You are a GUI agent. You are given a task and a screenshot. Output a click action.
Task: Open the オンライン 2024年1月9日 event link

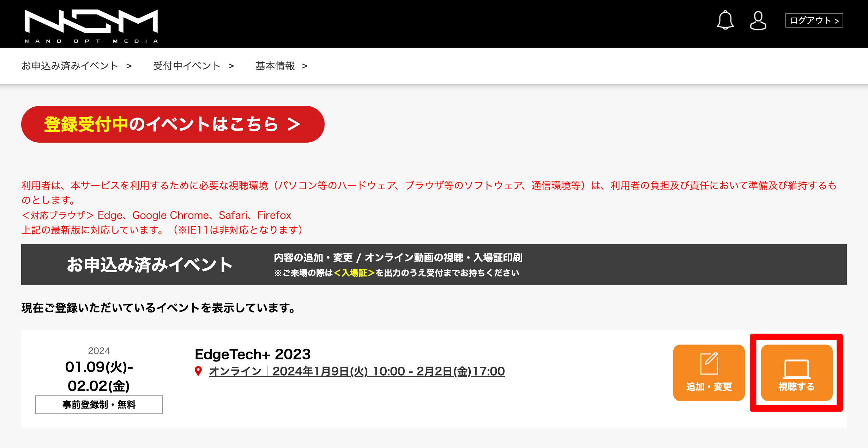pyautogui.click(x=356, y=371)
